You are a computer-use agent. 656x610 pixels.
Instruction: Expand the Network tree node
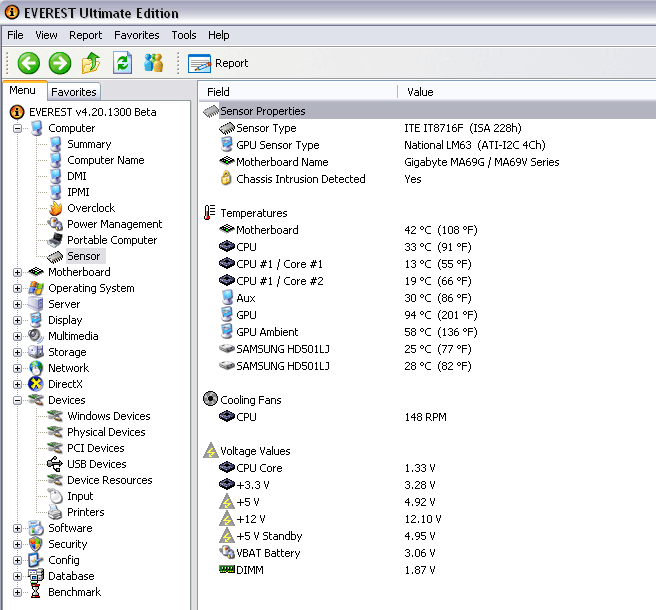[17, 368]
